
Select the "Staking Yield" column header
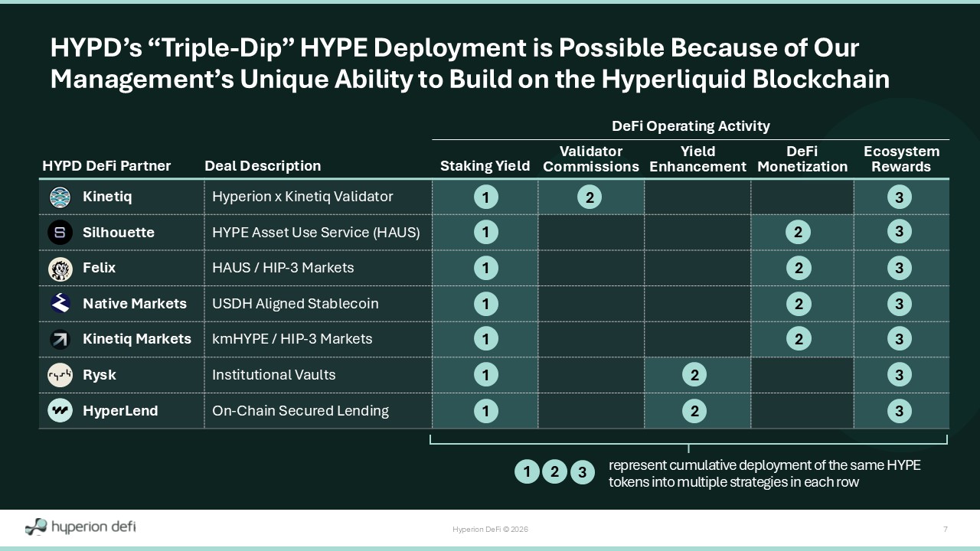[485, 166]
